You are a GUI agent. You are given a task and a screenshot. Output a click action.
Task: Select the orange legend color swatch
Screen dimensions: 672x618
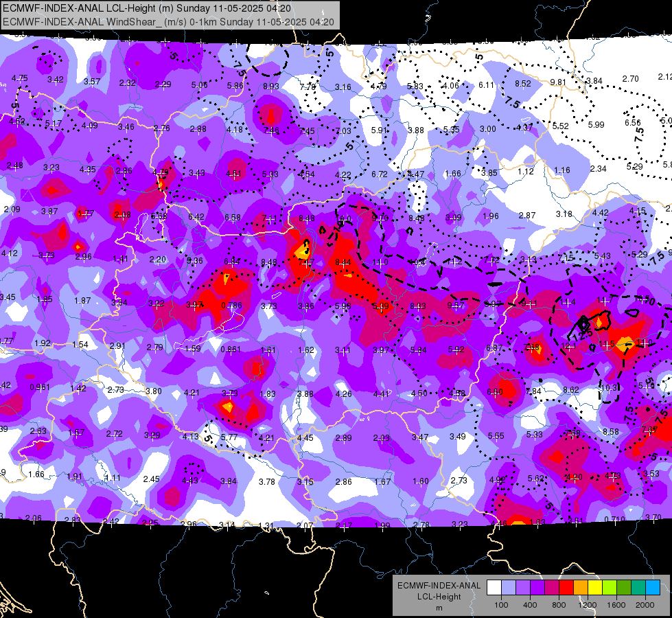point(581,588)
